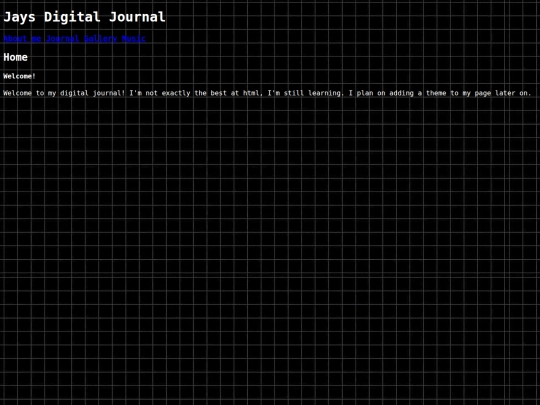Click the Home heading
This screenshot has height=405, width=540.
coord(15,57)
